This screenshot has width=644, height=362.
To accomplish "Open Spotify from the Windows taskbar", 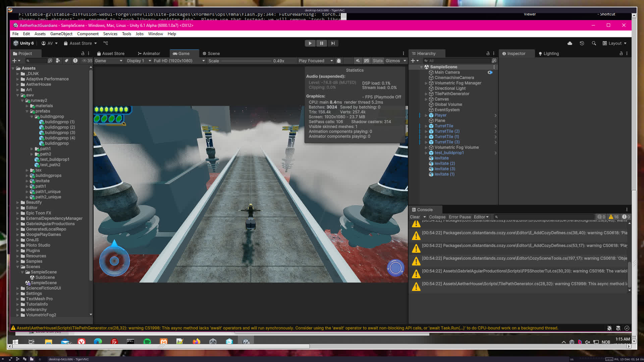I will tap(147, 342).
